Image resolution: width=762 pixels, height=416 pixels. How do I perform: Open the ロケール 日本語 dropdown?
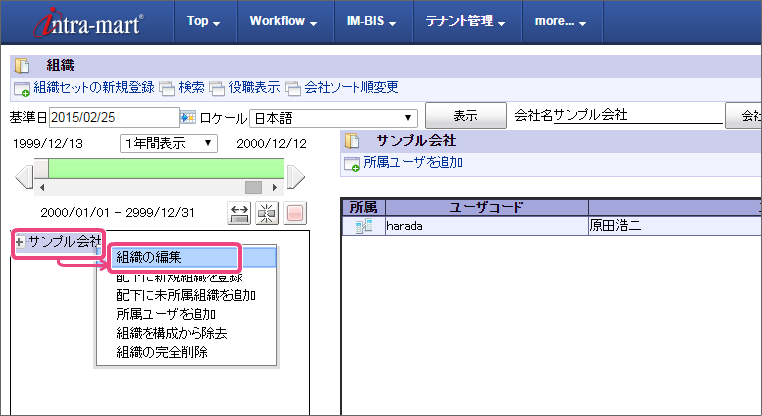[x=332, y=116]
